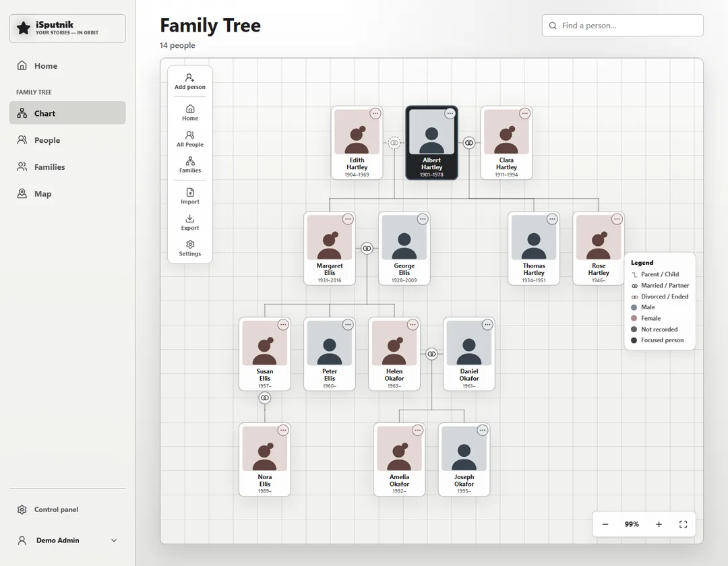Open People in the sidebar
Image resolution: width=728 pixels, height=566 pixels.
coord(67,140)
